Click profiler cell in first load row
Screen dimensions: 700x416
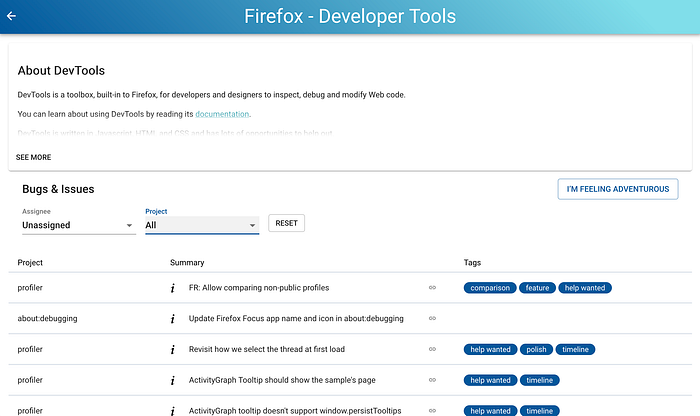tap(30, 349)
